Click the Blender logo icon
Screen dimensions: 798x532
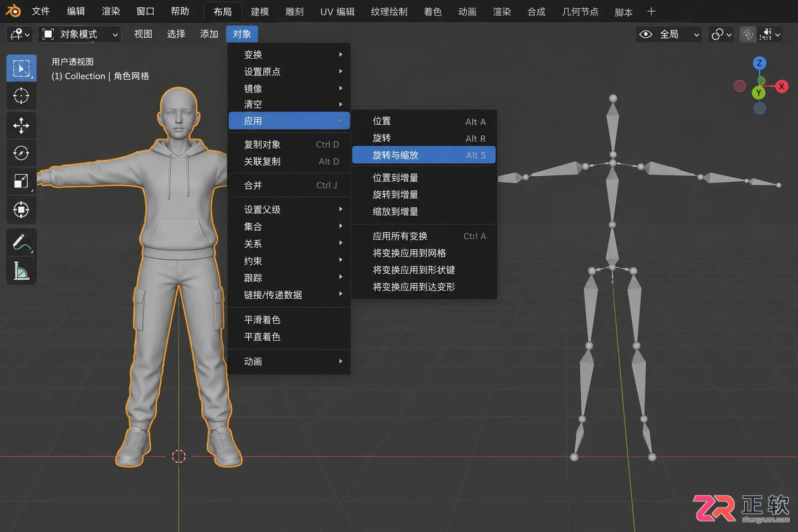[x=13, y=11]
